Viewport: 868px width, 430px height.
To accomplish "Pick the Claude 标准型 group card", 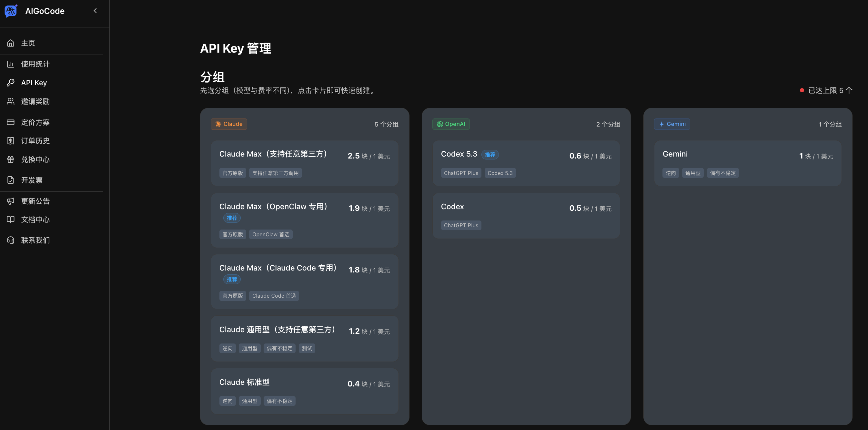I will pos(305,391).
